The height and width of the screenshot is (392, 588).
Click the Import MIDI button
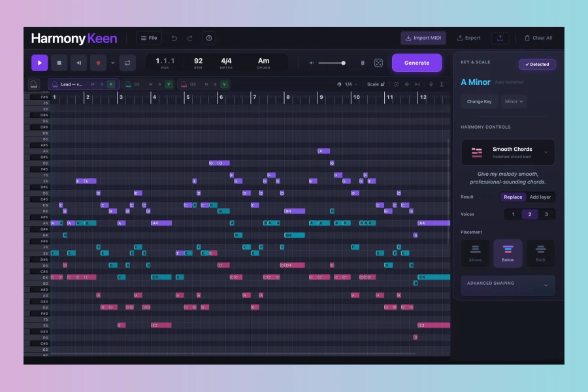(423, 38)
